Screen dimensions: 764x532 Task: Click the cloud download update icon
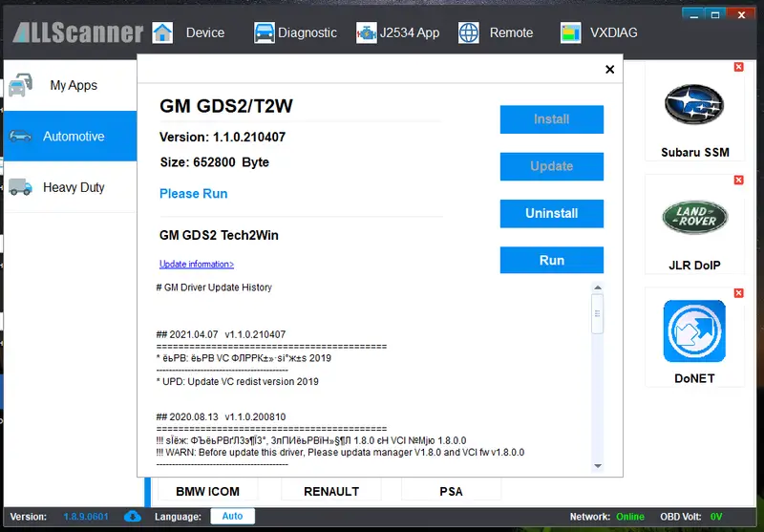(133, 517)
